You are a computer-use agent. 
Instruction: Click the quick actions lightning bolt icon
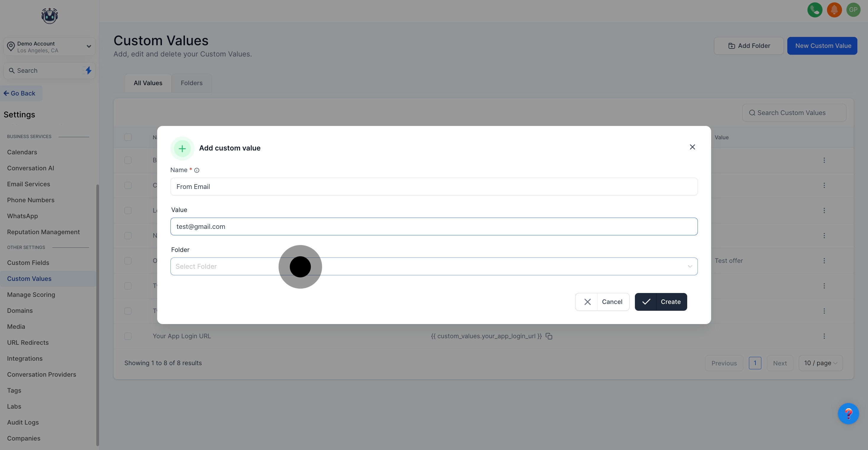[88, 70]
